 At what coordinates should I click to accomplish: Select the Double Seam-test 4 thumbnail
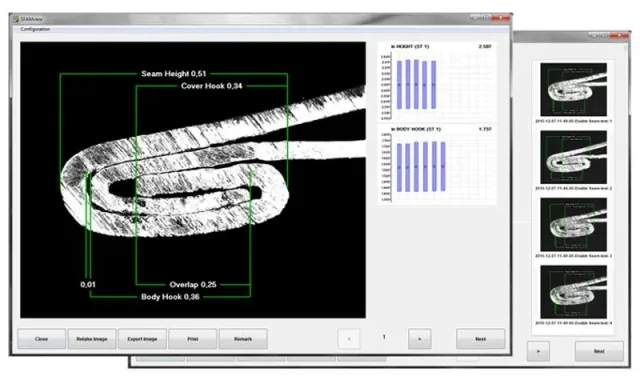tap(573, 292)
